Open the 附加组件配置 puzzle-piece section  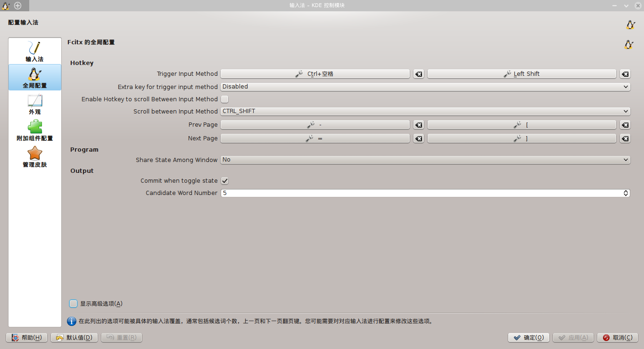click(x=35, y=130)
